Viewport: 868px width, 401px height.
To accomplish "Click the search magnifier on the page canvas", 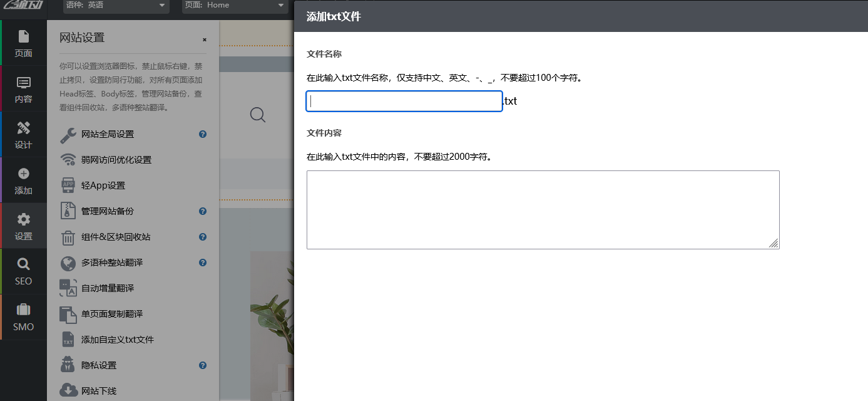I will tap(258, 115).
